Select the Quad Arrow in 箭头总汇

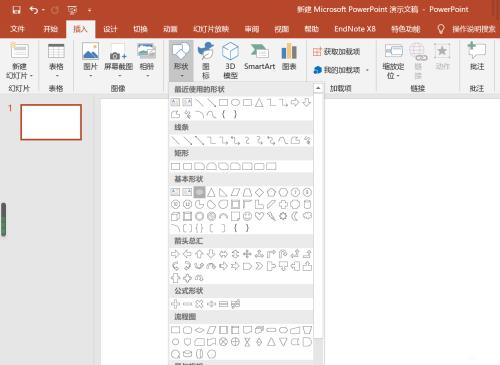point(247,254)
